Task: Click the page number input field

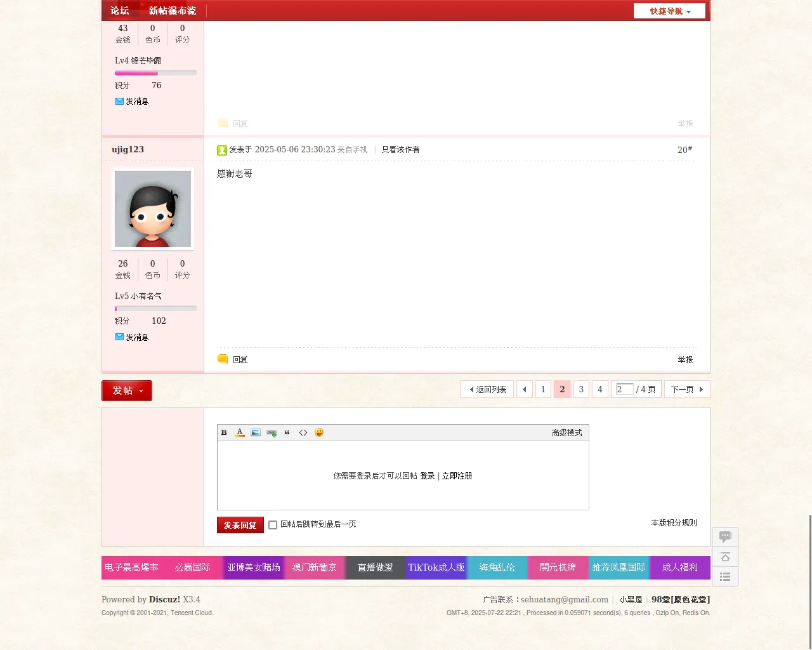Action: click(624, 389)
